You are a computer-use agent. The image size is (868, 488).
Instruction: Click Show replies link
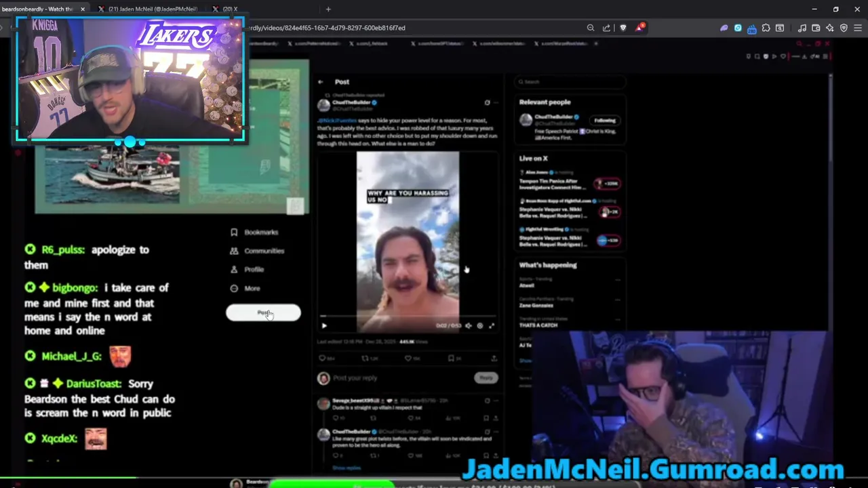click(347, 468)
